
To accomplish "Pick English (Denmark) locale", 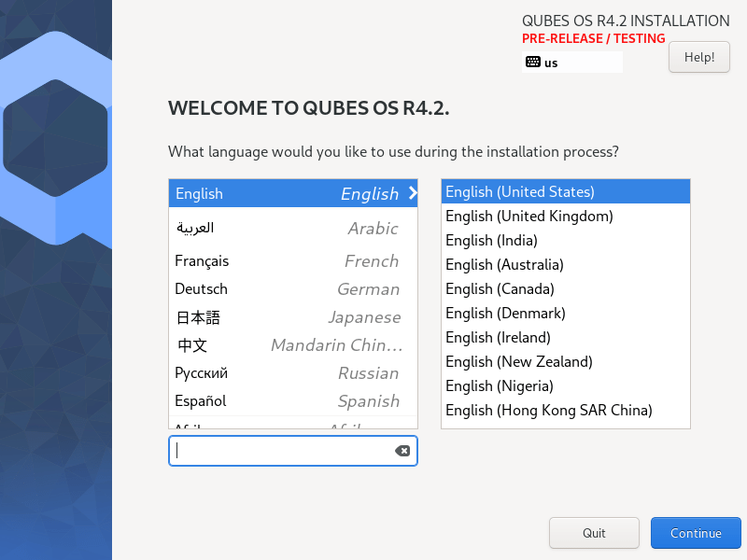I will pyautogui.click(x=566, y=313).
